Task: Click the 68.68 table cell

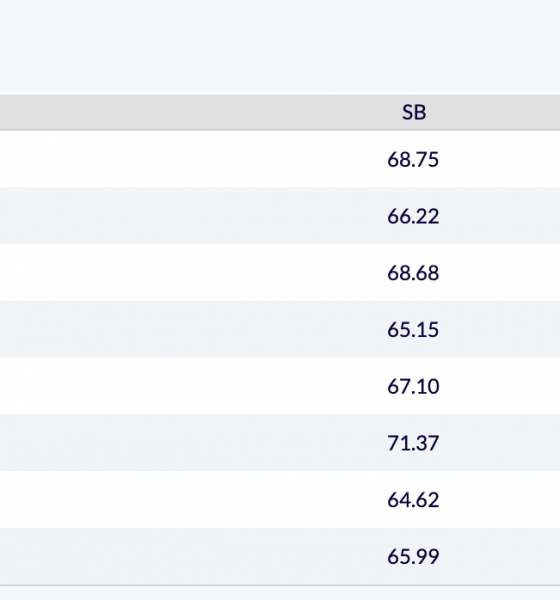Action: [413, 273]
